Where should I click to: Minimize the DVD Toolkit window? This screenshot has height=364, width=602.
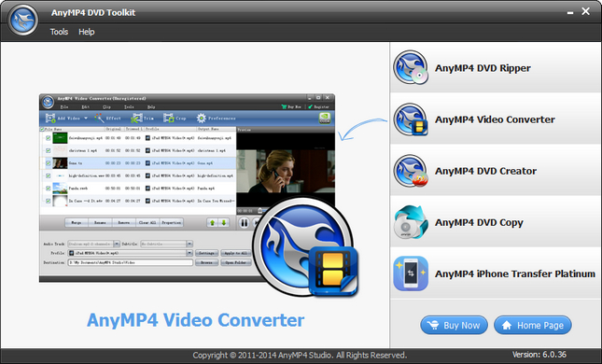pos(570,12)
